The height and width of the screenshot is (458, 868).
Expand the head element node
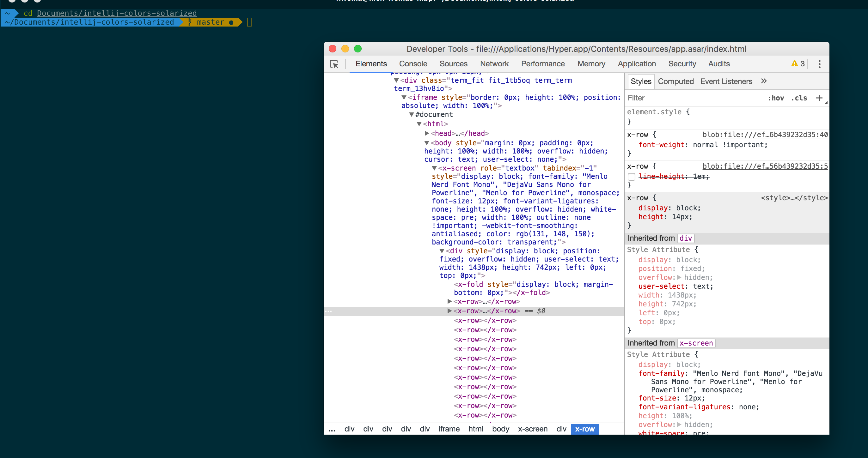click(426, 133)
